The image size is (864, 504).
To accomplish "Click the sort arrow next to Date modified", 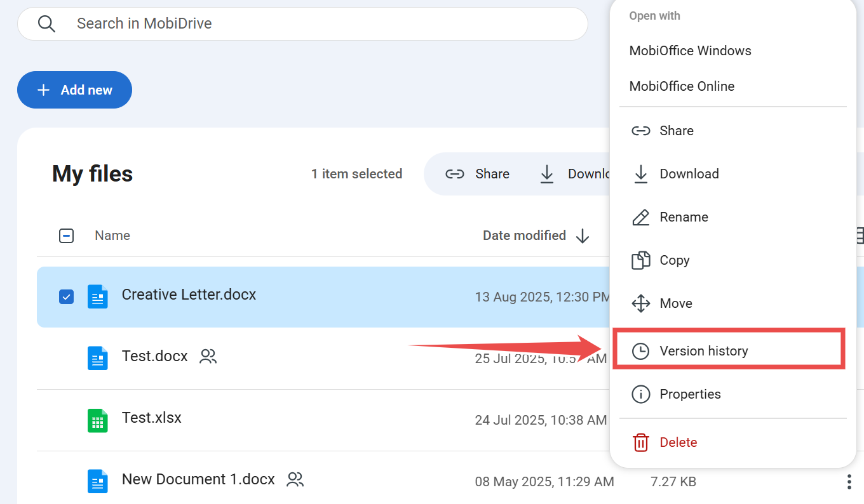I will click(x=582, y=236).
